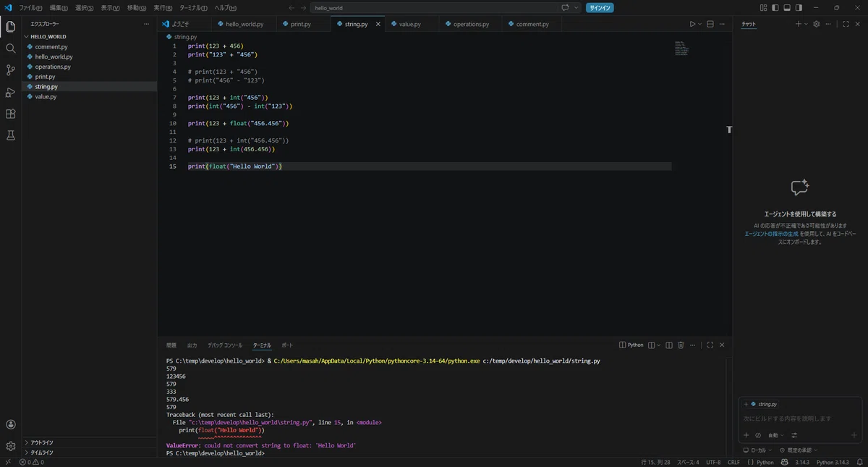The width and height of the screenshot is (868, 467).
Task: Click the editor minimap preview
Action: pos(681,49)
